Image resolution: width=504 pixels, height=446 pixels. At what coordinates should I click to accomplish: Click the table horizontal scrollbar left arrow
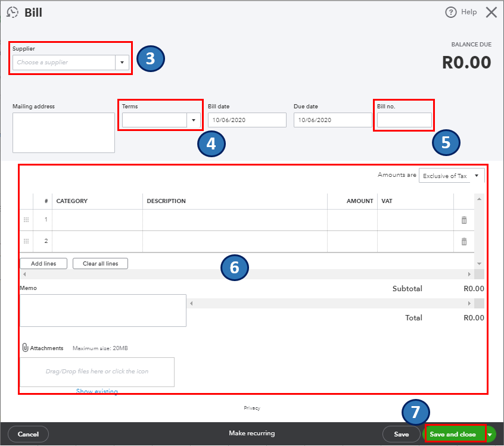(x=24, y=274)
